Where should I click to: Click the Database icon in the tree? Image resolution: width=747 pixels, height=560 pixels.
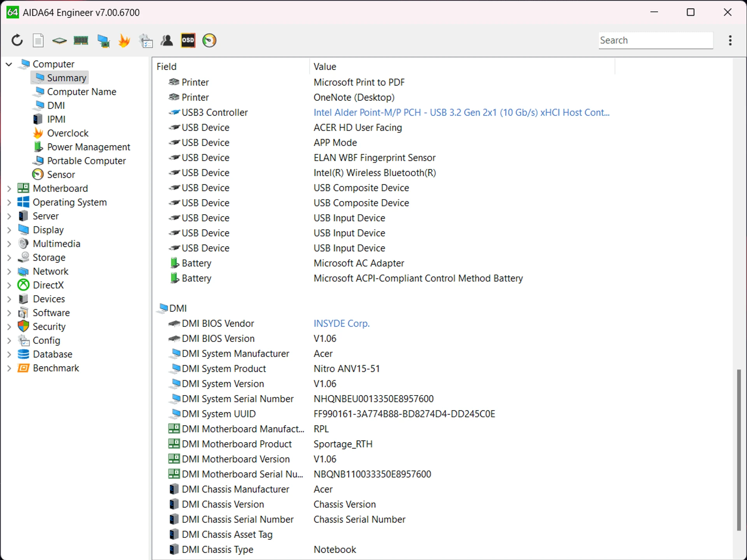[x=23, y=354]
